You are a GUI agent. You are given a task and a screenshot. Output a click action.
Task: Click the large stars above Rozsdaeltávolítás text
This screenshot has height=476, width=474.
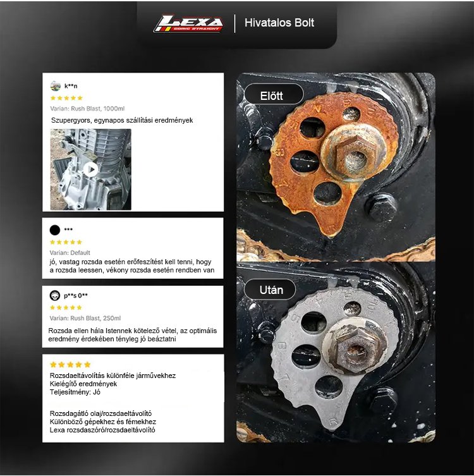pyautogui.click(x=70, y=364)
